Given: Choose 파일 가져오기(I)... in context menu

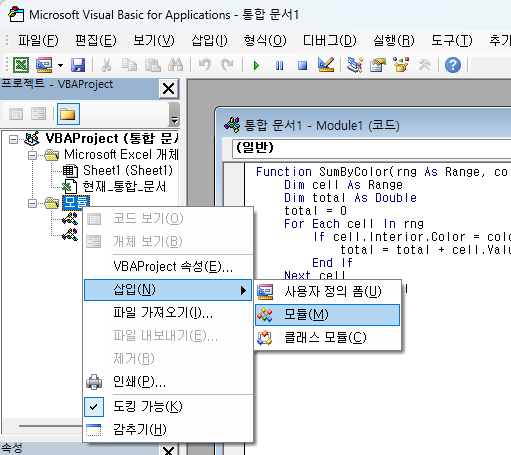Looking at the screenshot, I should (x=168, y=313).
